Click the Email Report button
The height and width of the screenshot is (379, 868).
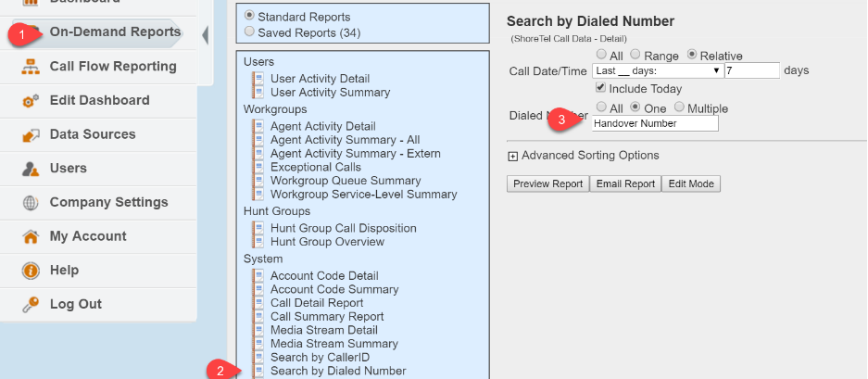(x=625, y=183)
